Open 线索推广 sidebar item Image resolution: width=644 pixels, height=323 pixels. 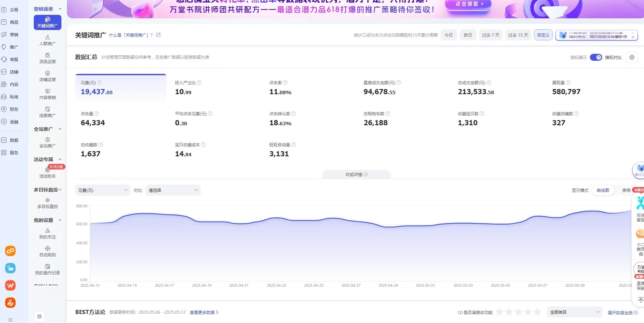(x=48, y=112)
